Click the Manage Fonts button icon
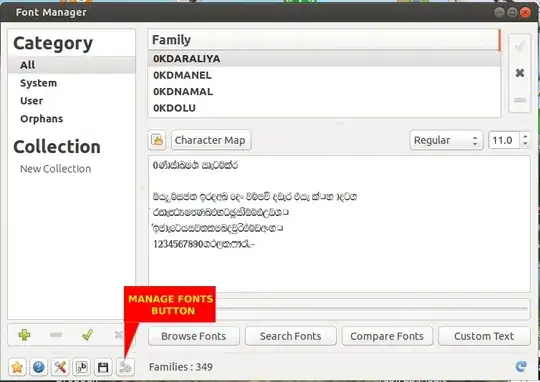This screenshot has width=540, height=382. coord(125,367)
